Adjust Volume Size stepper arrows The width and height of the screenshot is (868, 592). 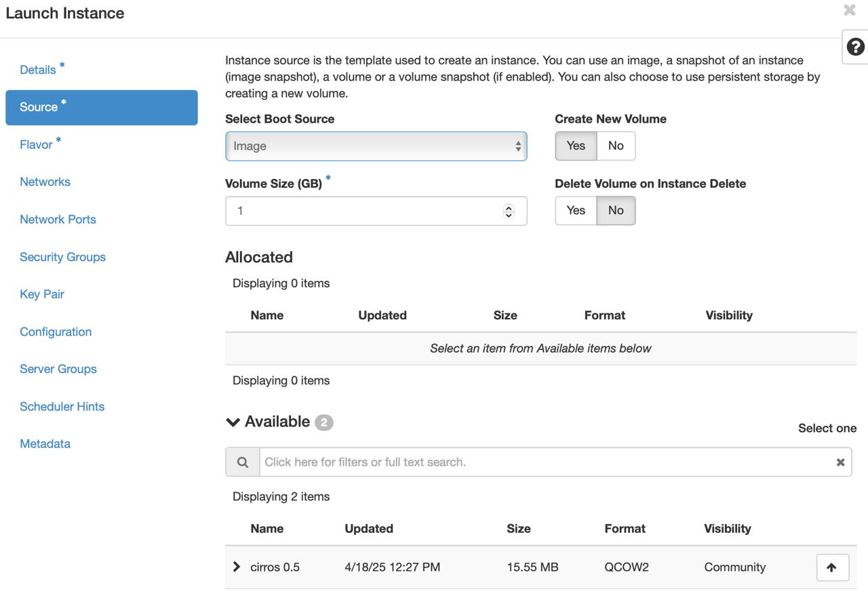pyautogui.click(x=509, y=211)
